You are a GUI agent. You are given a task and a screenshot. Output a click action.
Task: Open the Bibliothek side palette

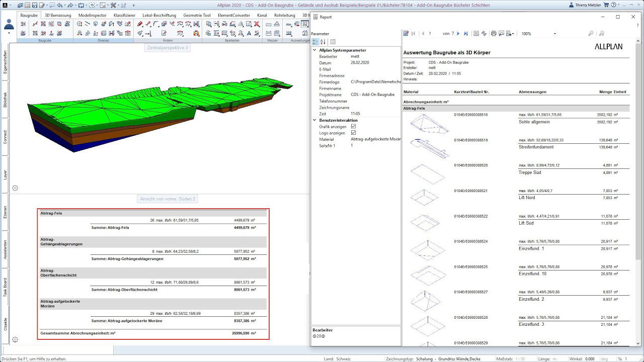(5, 101)
